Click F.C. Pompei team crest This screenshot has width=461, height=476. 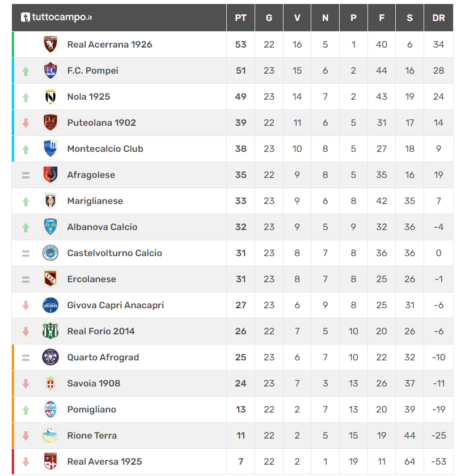tap(50, 70)
